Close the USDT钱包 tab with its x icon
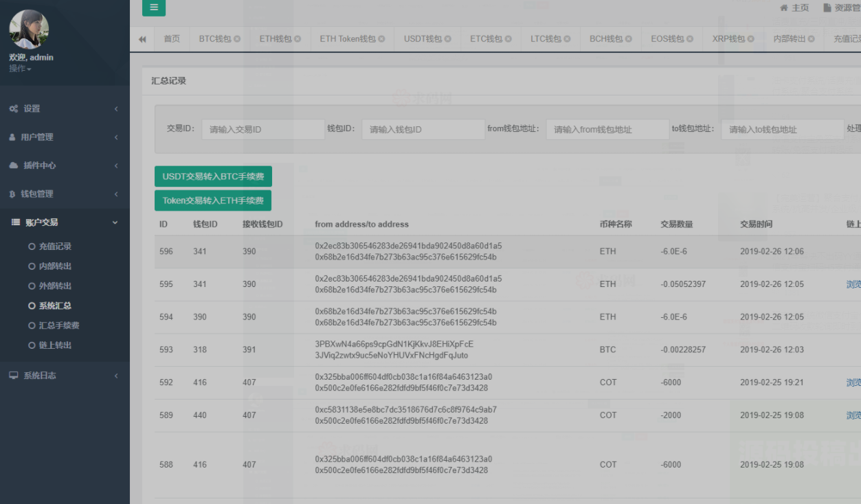 click(447, 39)
